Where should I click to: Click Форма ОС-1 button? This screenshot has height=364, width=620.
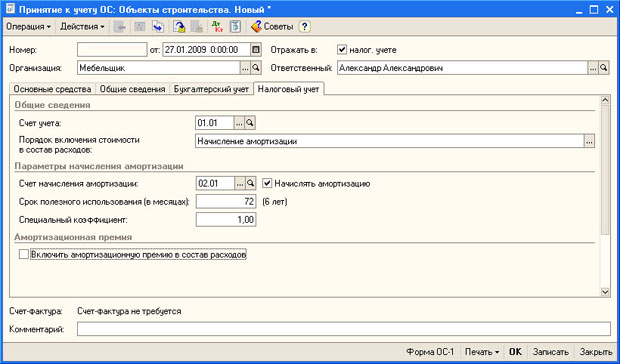point(431,352)
